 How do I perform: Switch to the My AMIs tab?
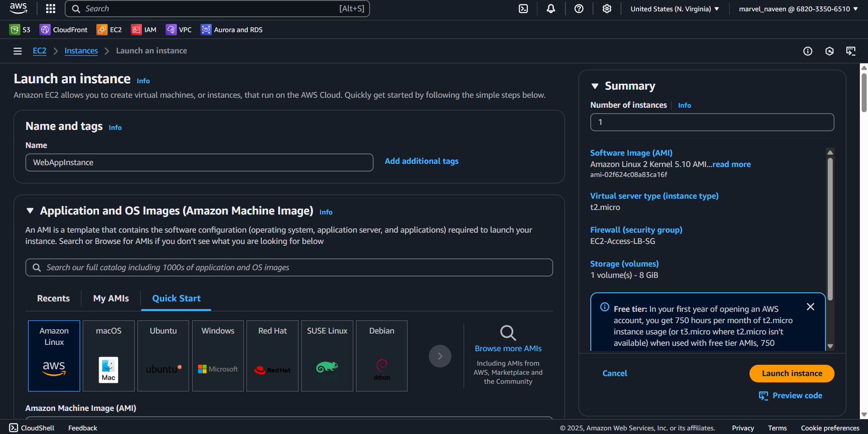point(111,299)
